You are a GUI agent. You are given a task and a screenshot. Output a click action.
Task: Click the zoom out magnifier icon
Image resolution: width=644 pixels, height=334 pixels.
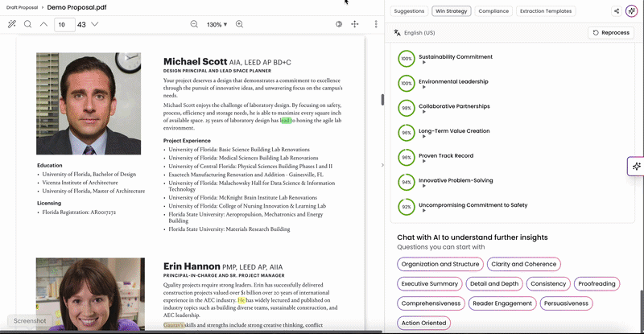coord(194,24)
